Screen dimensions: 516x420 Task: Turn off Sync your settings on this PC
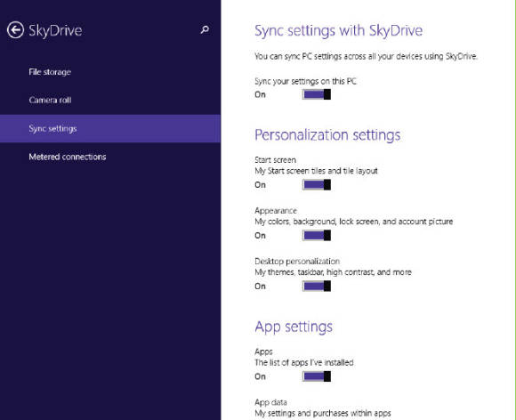pos(317,94)
